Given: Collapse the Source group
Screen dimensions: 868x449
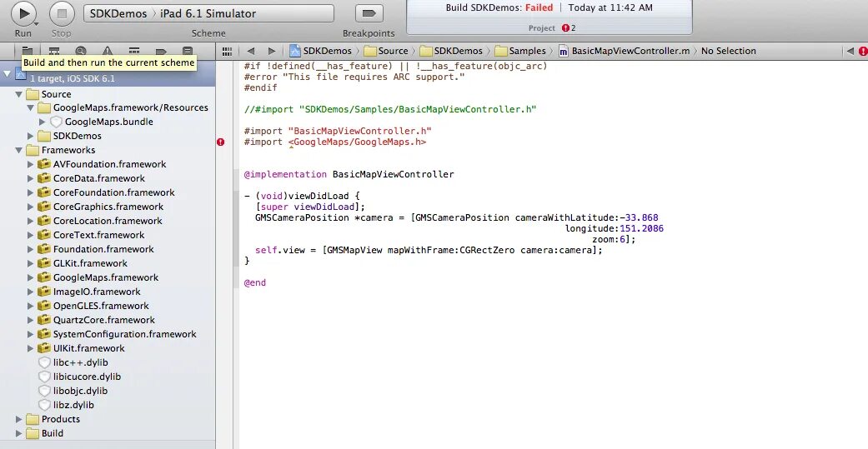Looking at the screenshot, I should [19, 95].
